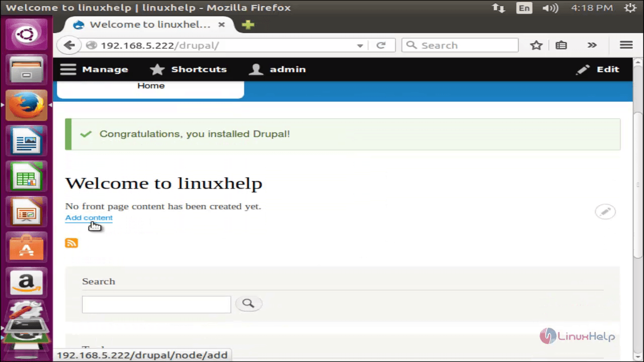Viewport: 644px width, 362px height.
Task: Click the Firefox Search box
Action: [460, 45]
